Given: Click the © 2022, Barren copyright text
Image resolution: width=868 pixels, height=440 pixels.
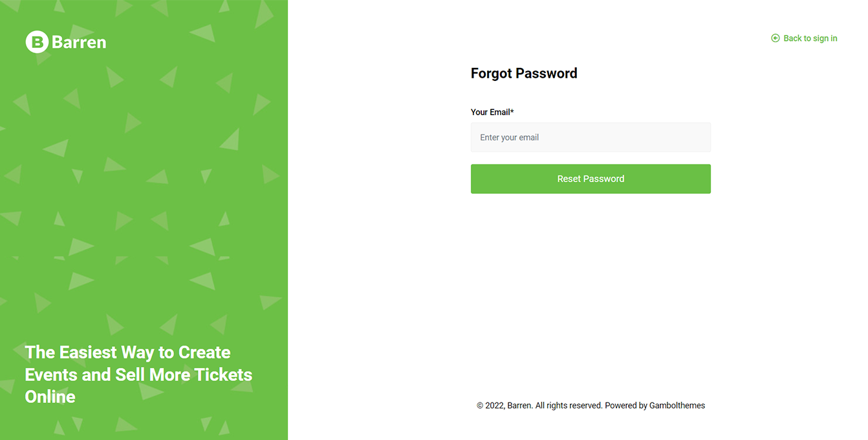Looking at the screenshot, I should tap(505, 406).
